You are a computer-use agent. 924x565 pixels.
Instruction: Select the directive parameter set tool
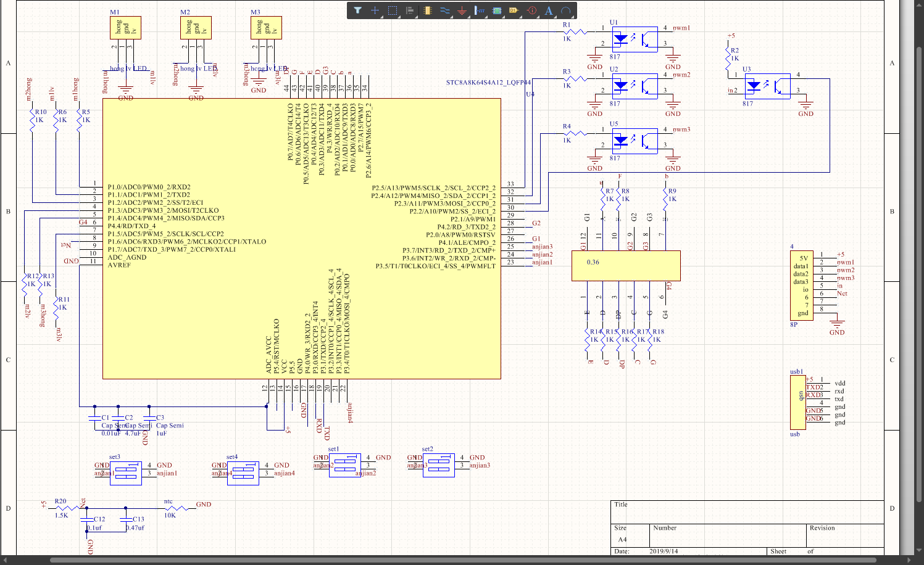tap(531, 10)
